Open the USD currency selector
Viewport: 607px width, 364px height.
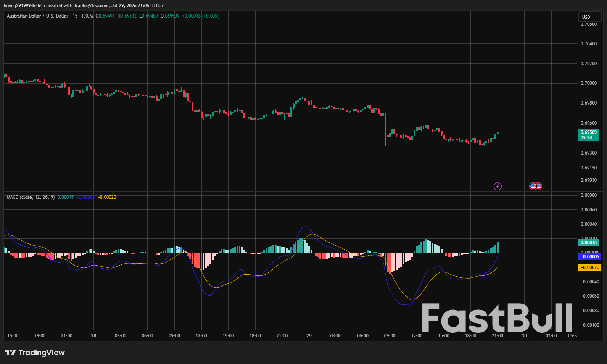point(590,17)
